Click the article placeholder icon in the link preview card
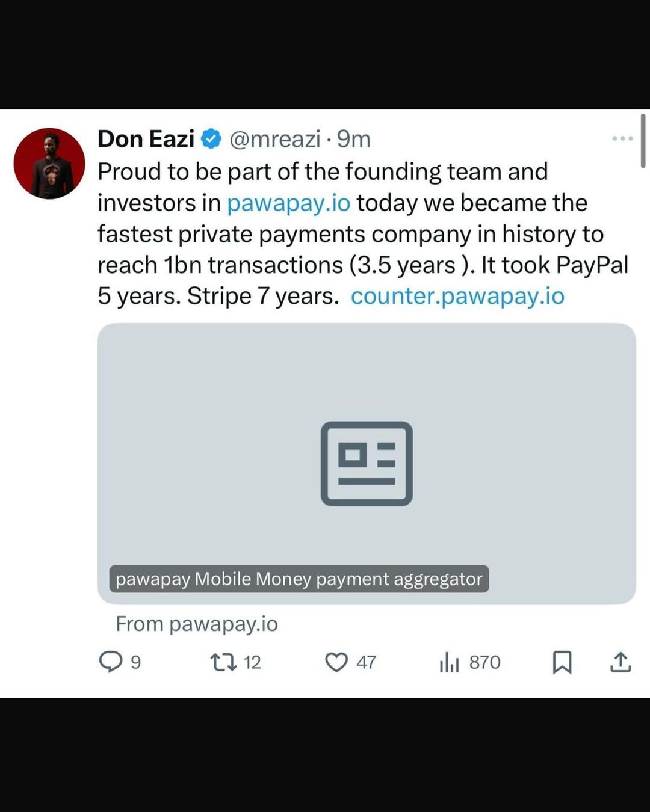650x812 pixels. [367, 463]
